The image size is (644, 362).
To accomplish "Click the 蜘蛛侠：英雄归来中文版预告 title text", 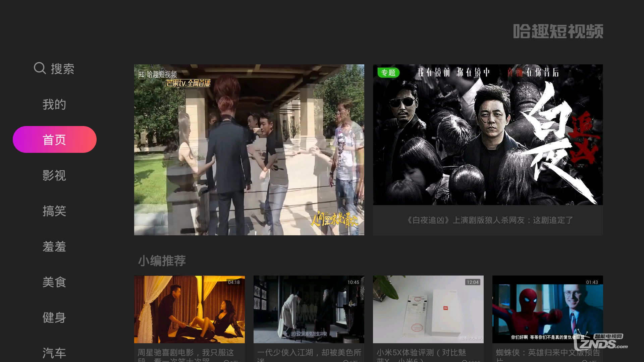I will click(x=548, y=355).
